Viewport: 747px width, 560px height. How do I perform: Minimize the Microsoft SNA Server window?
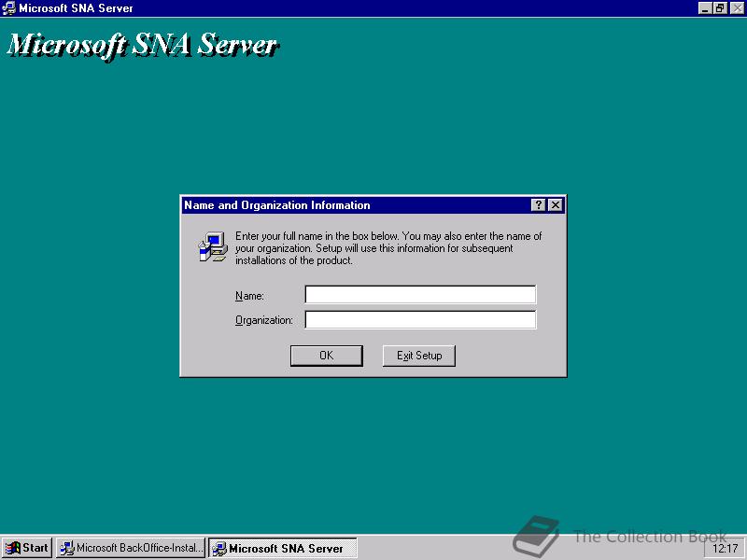pyautogui.click(x=705, y=8)
